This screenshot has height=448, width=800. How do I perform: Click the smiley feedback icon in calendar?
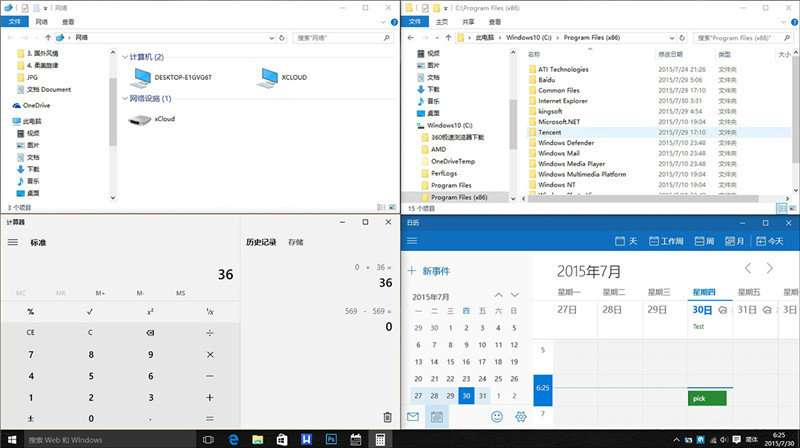496,416
